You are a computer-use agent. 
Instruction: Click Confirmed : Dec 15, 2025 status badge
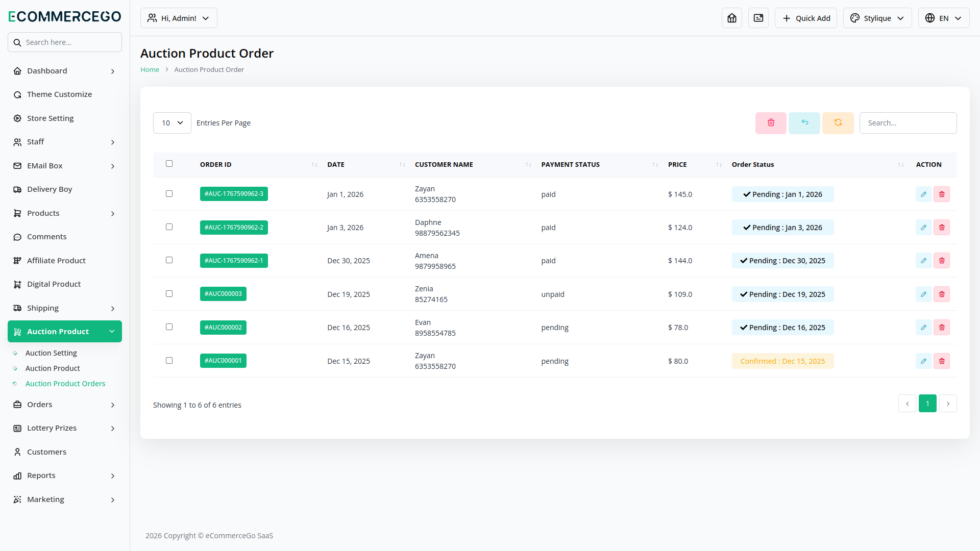point(782,361)
